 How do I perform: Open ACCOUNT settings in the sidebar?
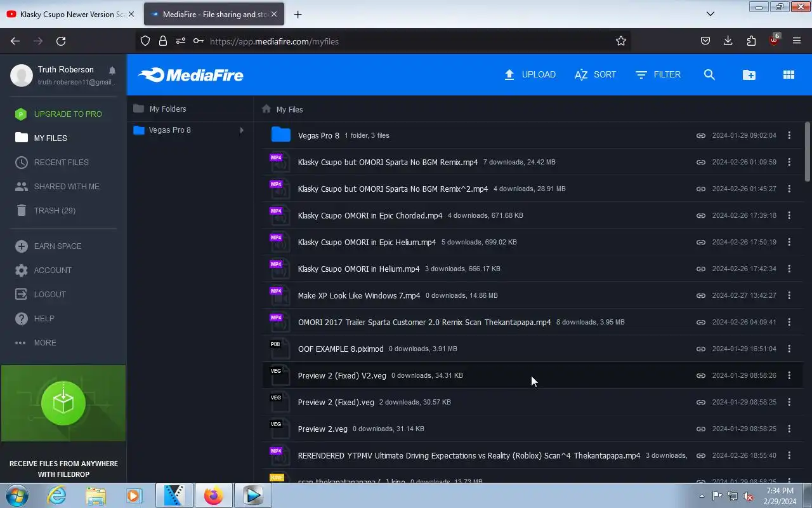coord(44,270)
